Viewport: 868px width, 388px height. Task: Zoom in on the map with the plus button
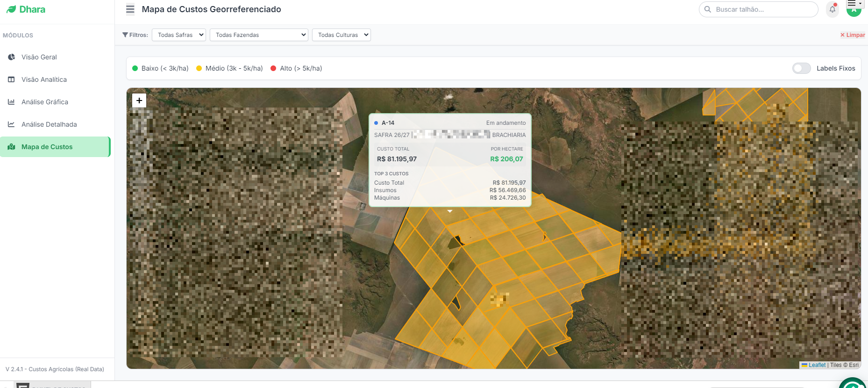139,101
